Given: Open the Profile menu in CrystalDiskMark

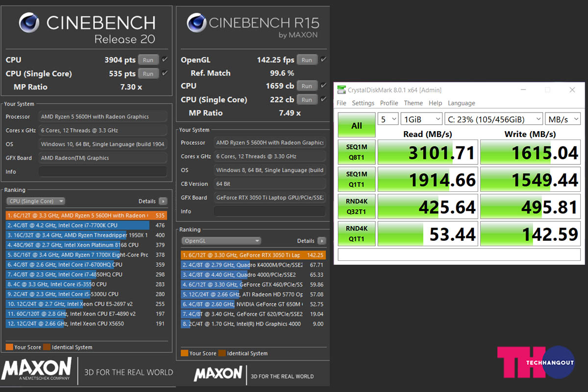Looking at the screenshot, I should (389, 103).
